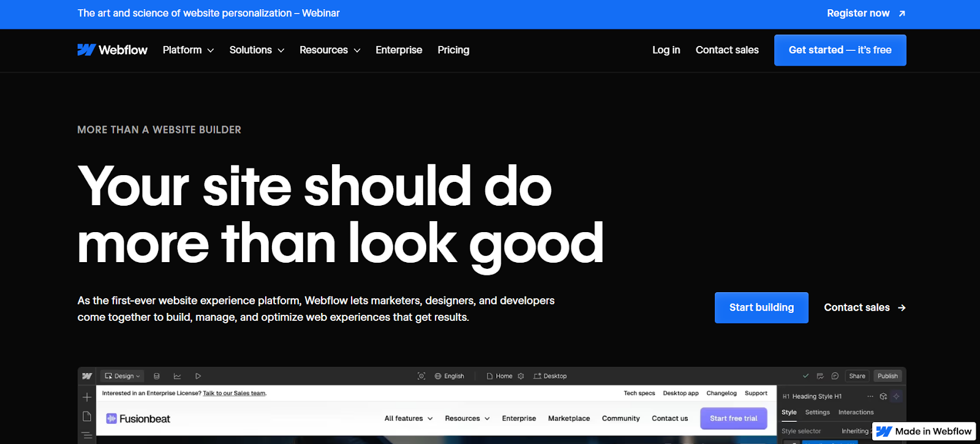
Task: Click the Get started — it's free button
Action: tap(840, 50)
